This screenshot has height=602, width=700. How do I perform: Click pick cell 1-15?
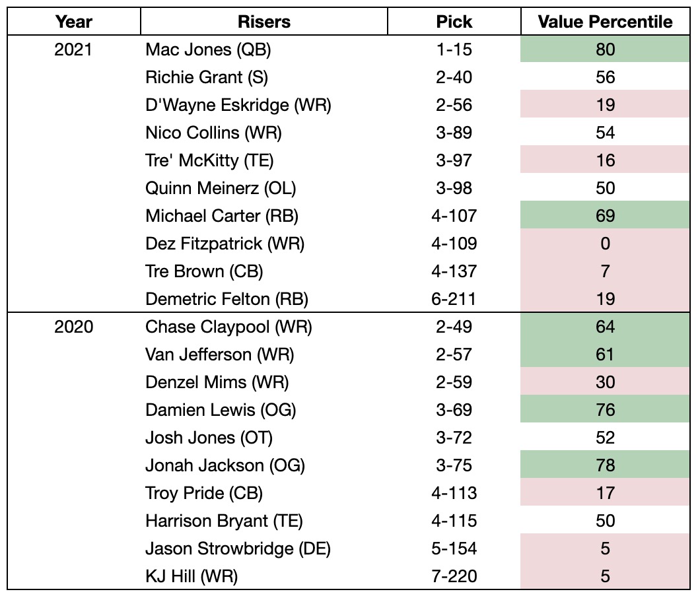point(454,50)
